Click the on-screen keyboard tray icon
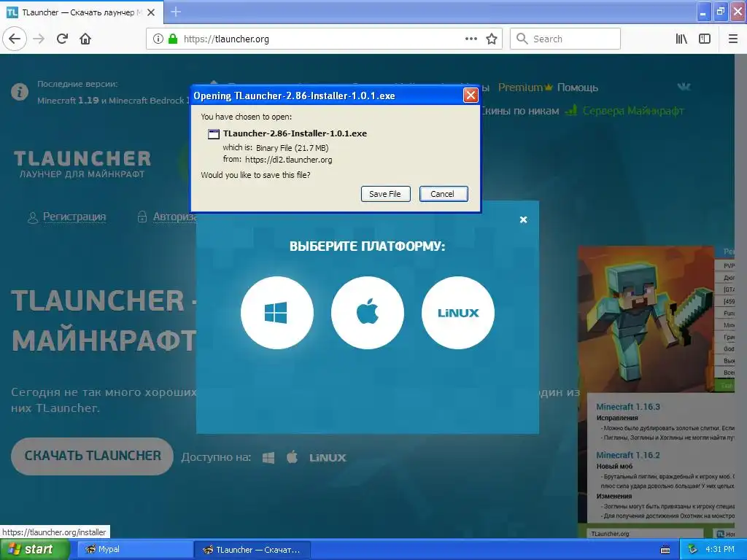Image resolution: width=747 pixels, height=560 pixels. (x=665, y=550)
